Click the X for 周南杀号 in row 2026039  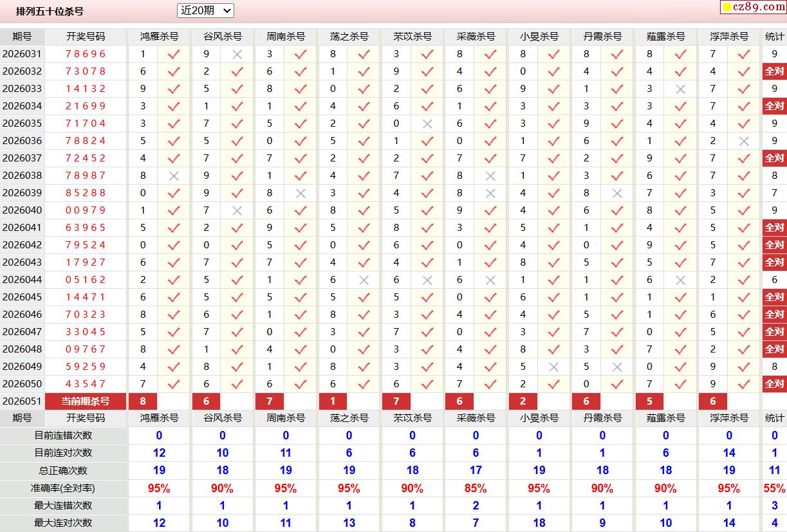pyautogui.click(x=300, y=193)
